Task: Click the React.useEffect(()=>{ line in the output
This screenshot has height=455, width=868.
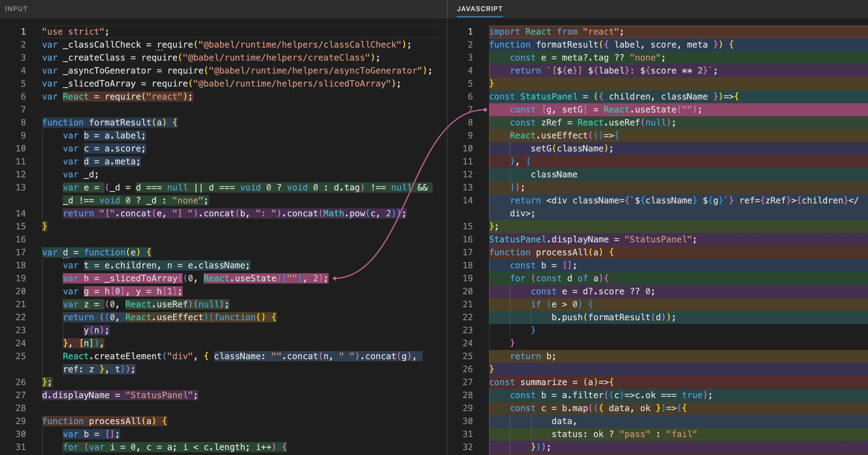Action: point(564,135)
